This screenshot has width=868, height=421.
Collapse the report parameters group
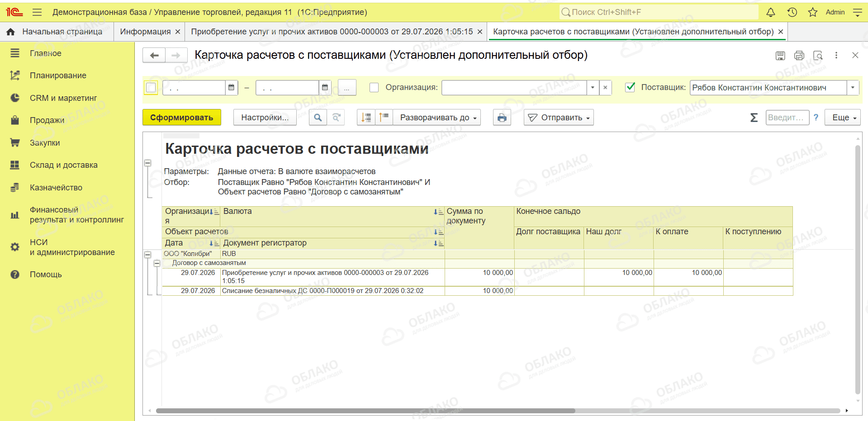[147, 163]
